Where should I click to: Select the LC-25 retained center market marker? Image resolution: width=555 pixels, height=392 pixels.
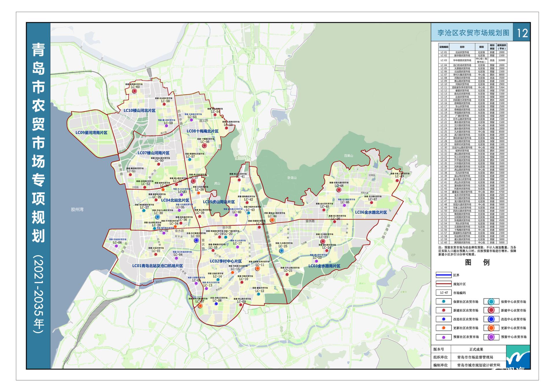pos(282,251)
